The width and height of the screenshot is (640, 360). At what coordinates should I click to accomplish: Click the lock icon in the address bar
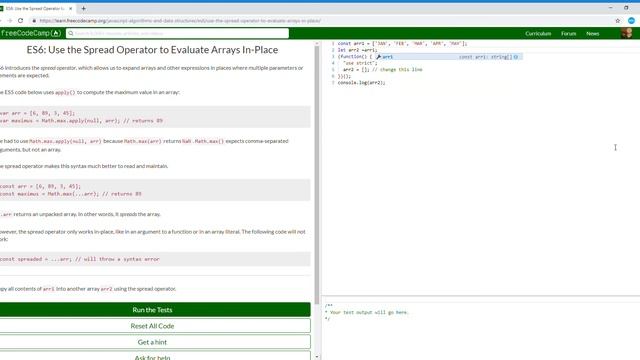tap(34, 20)
